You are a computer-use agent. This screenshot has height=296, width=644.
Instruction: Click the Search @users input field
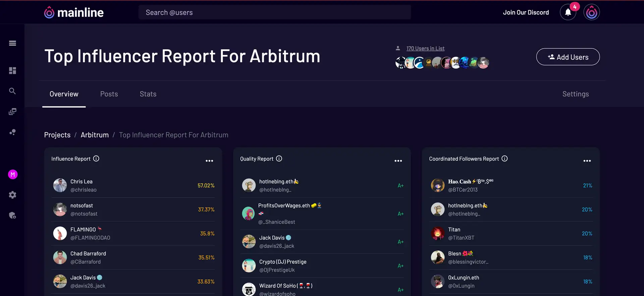274,12
